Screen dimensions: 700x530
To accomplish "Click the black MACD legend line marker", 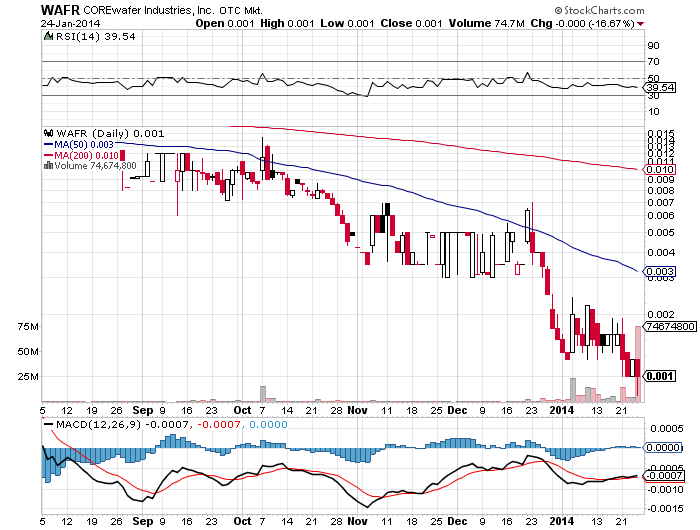I will point(48,424).
